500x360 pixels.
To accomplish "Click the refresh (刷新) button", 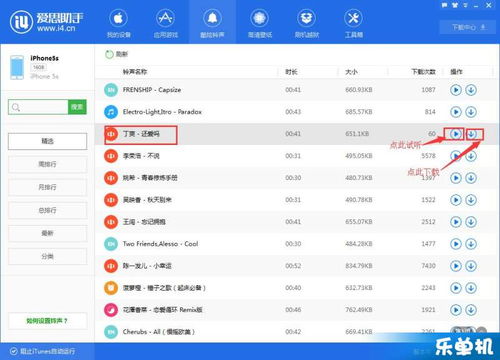I will (116, 54).
